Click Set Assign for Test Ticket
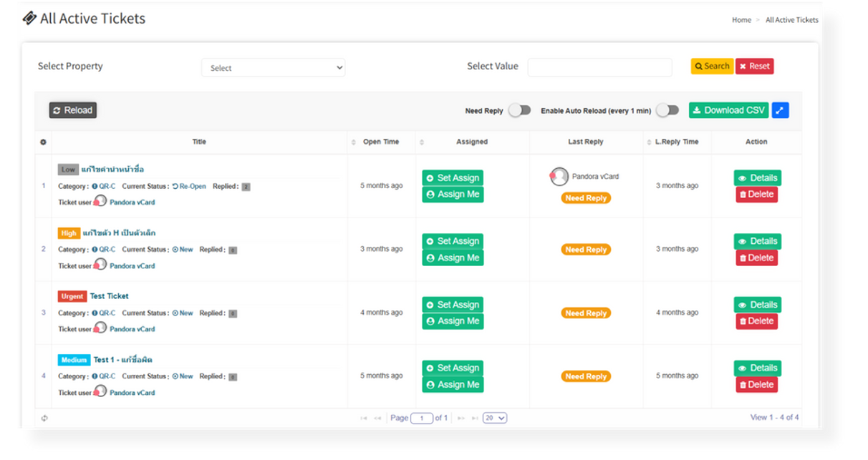Image resolution: width=868 pixels, height=460 pixels. point(453,305)
